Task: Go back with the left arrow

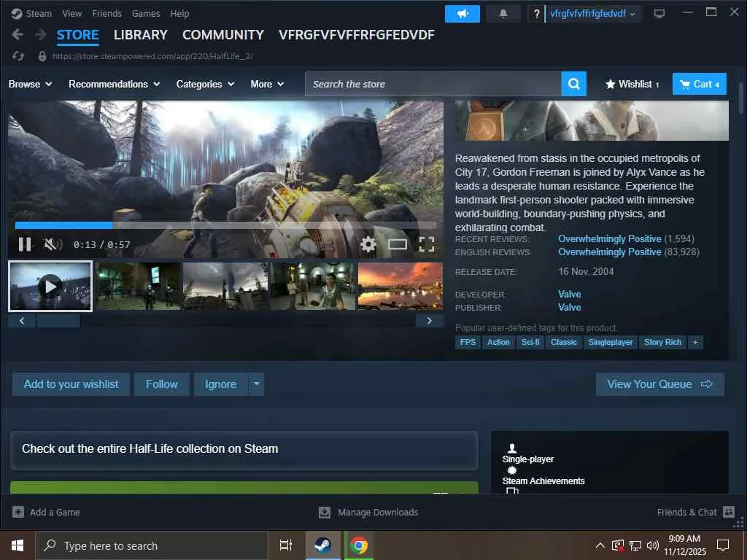Action: (x=18, y=34)
